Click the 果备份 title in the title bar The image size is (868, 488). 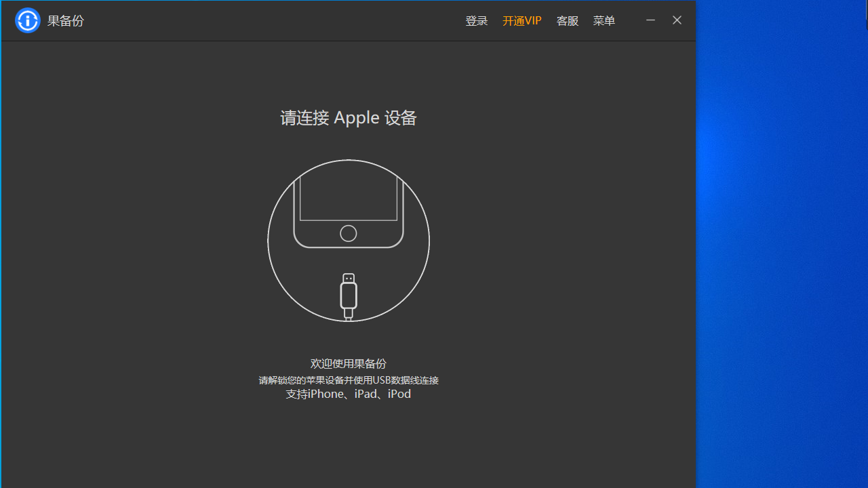click(65, 20)
